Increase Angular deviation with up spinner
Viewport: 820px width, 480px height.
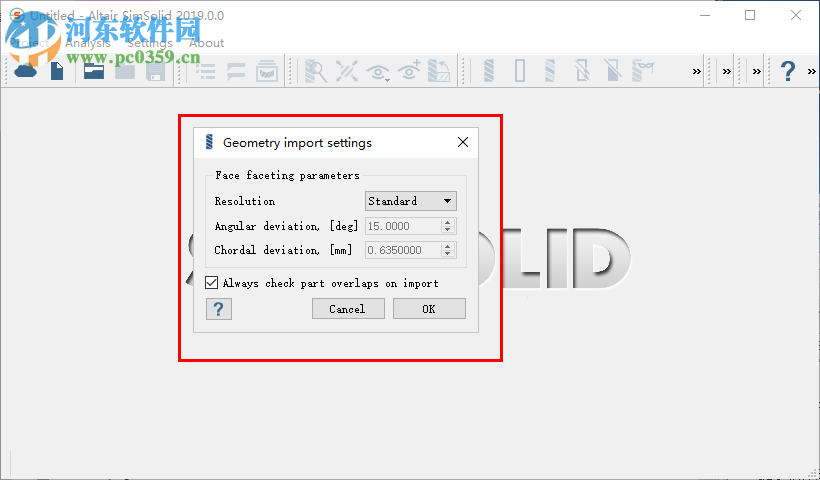(x=448, y=222)
